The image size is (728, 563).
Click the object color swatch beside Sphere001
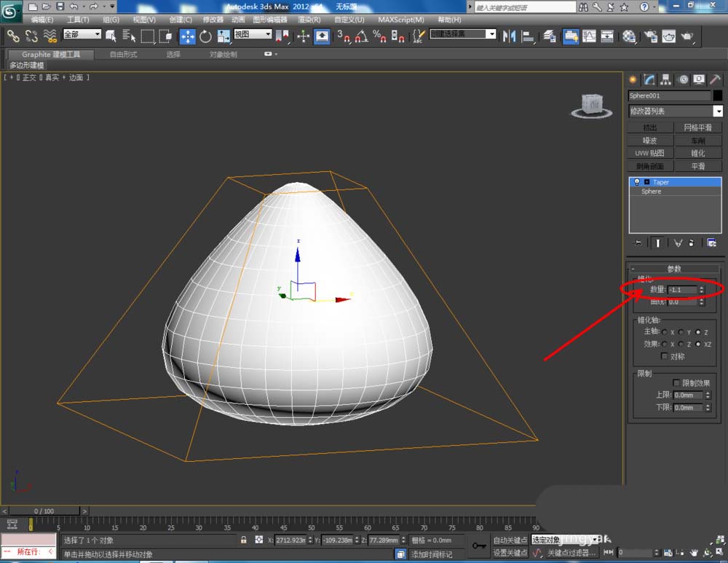coord(718,95)
